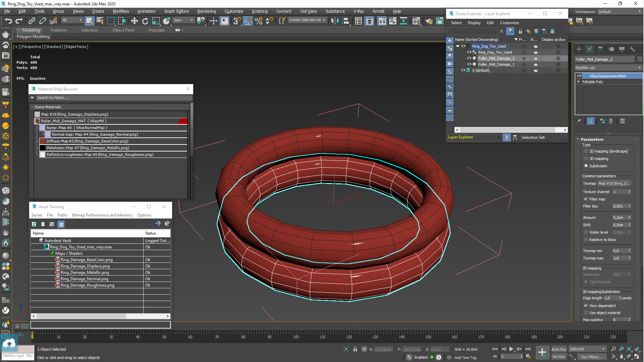644x362 pixels.
Task: Toggle the Angle Snap tool
Action: (x=248, y=21)
